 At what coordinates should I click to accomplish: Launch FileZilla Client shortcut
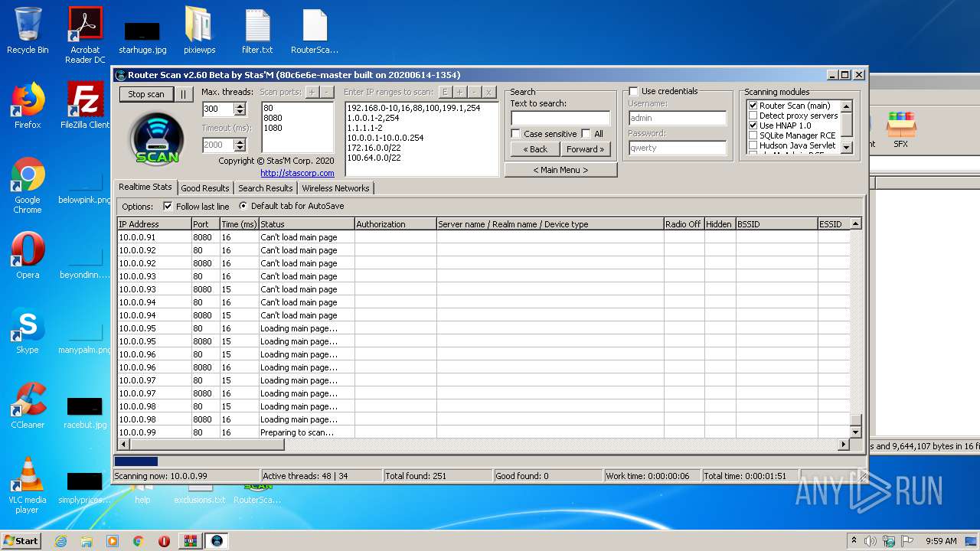[x=85, y=106]
